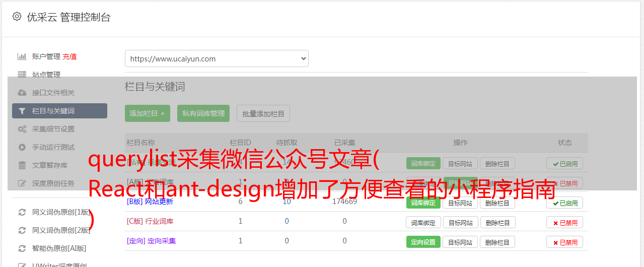Open 手动运行测试 page
The width and height of the screenshot is (644, 267).
[x=53, y=147]
